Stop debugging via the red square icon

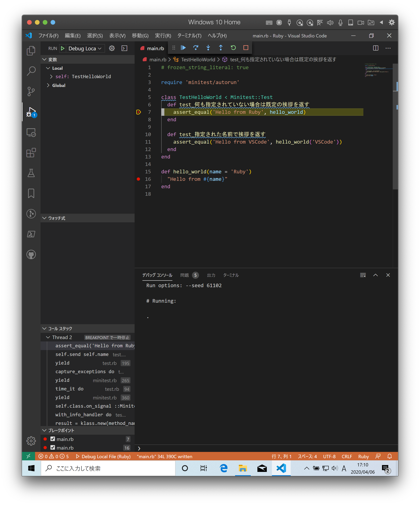(246, 48)
